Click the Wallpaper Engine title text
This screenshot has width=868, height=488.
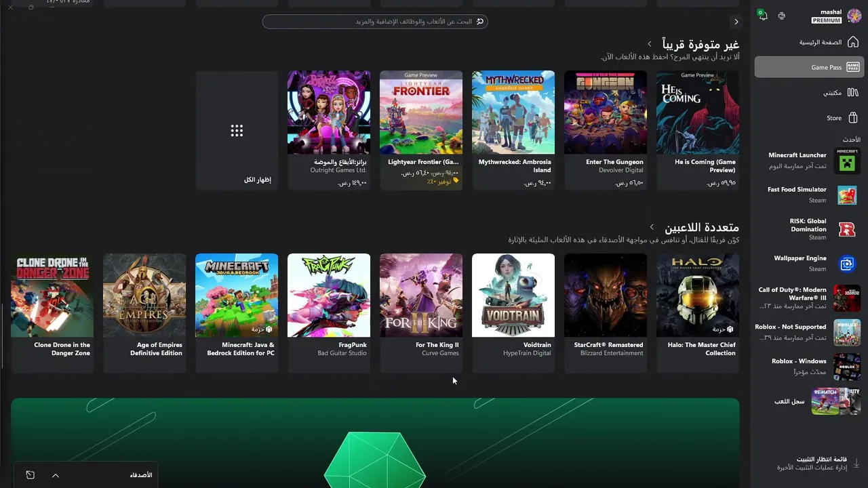tap(800, 258)
